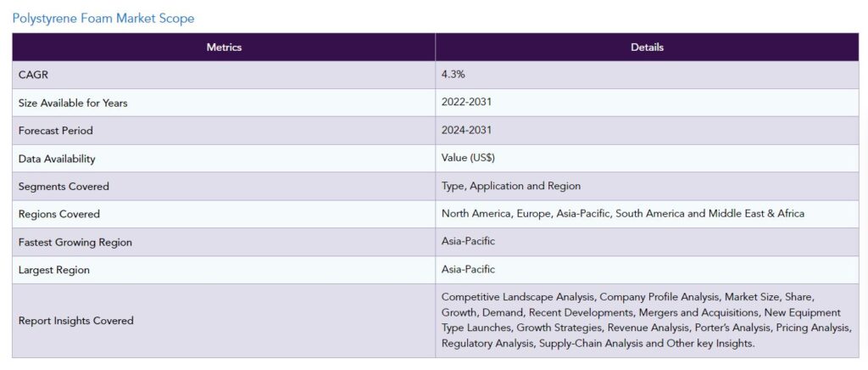The width and height of the screenshot is (868, 370).
Task: Select the Largest Region label
Action: [x=53, y=271]
